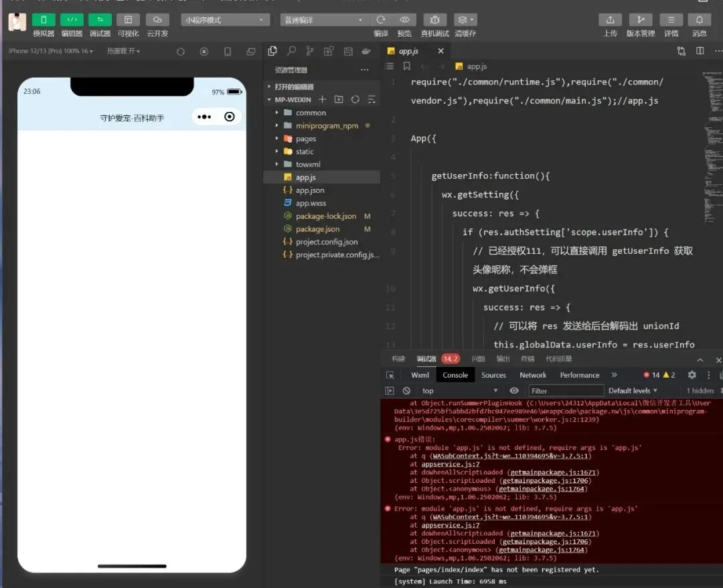Show more devtools tabs chevron

614,375
